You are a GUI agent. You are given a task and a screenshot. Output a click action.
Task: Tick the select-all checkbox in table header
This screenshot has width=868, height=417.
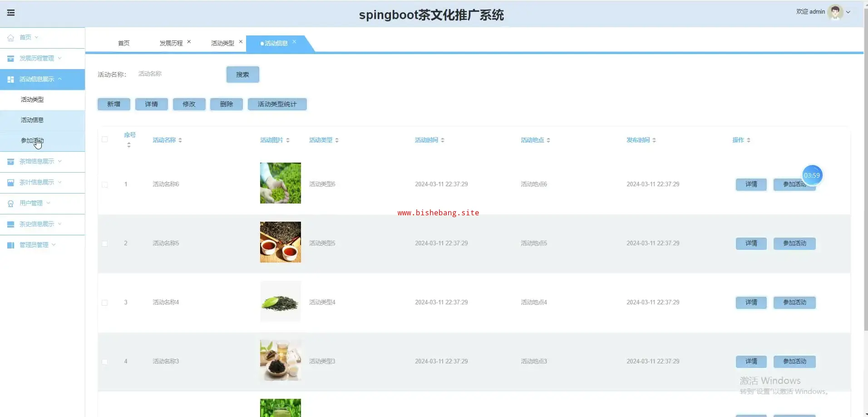tap(105, 139)
